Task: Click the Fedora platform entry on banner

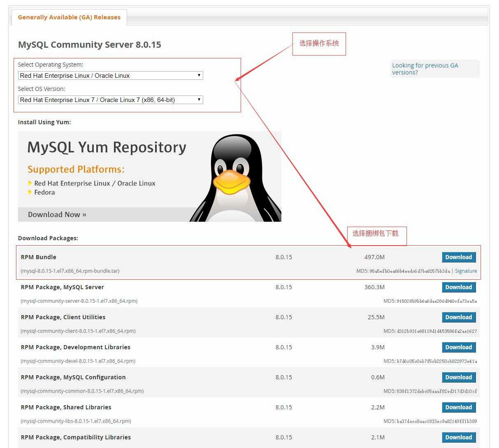Action: click(x=44, y=193)
